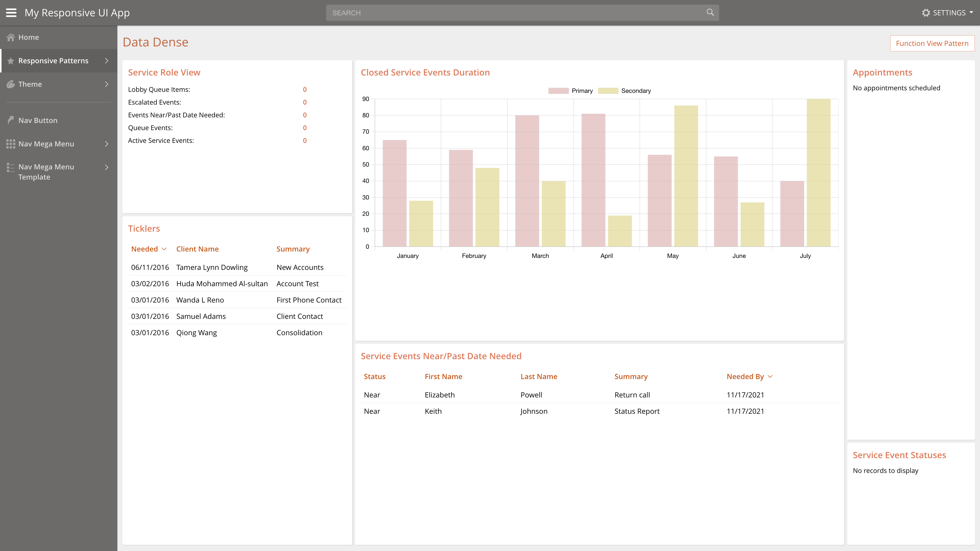Click the Nav Mega Menu grid icon
Screen dimensions: 980x551
pyautogui.click(x=11, y=144)
